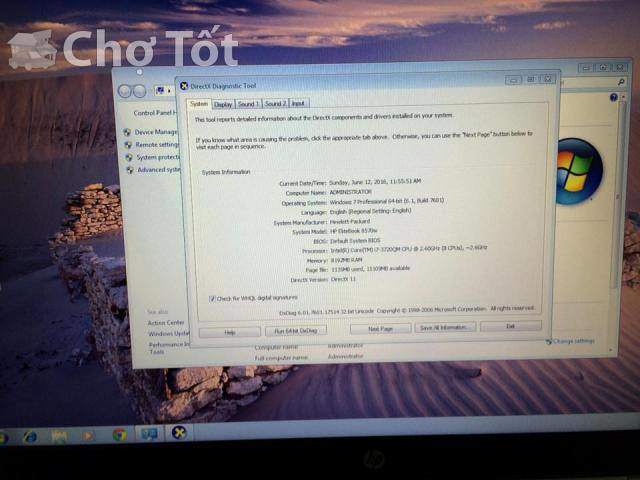Click the Windows logo in the System window
This screenshot has width=640, height=480.
[579, 171]
